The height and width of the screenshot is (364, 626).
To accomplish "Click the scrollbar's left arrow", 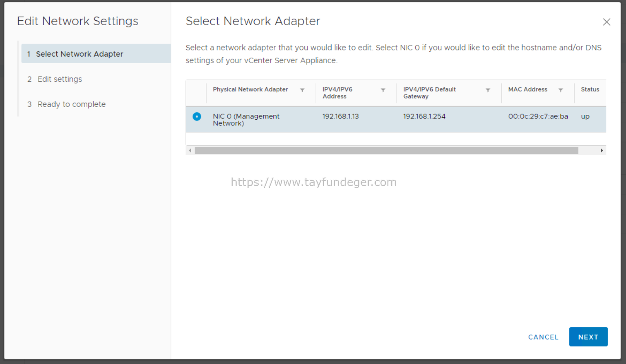I will (x=190, y=150).
